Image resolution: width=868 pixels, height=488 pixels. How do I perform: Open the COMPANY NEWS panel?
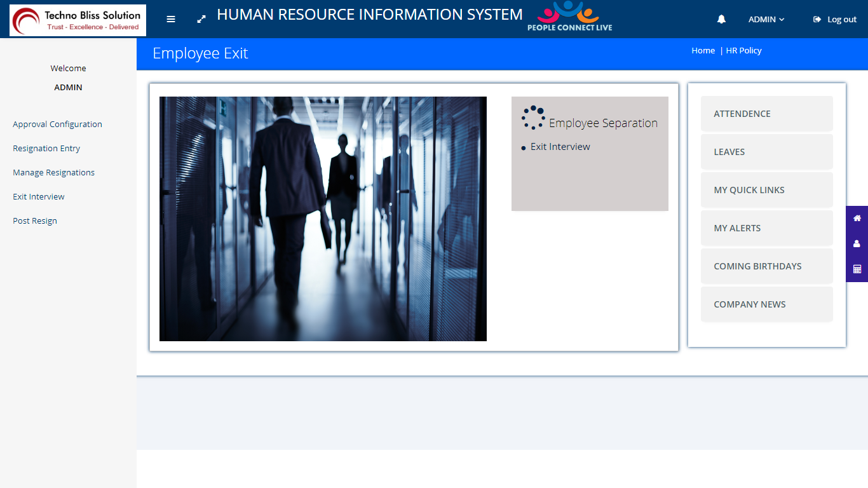(x=767, y=304)
